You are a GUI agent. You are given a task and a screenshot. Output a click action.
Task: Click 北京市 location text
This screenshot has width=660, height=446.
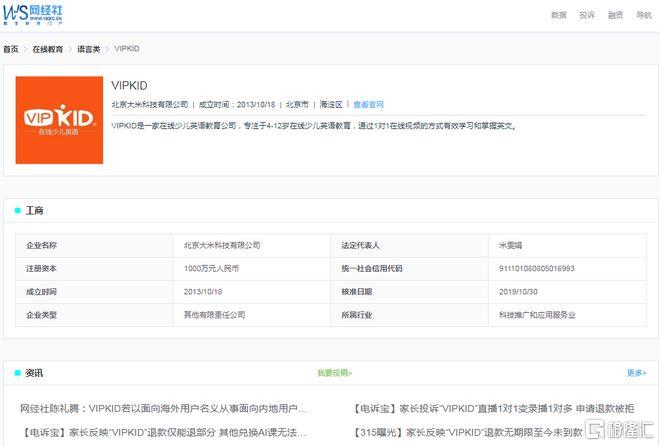point(297,104)
